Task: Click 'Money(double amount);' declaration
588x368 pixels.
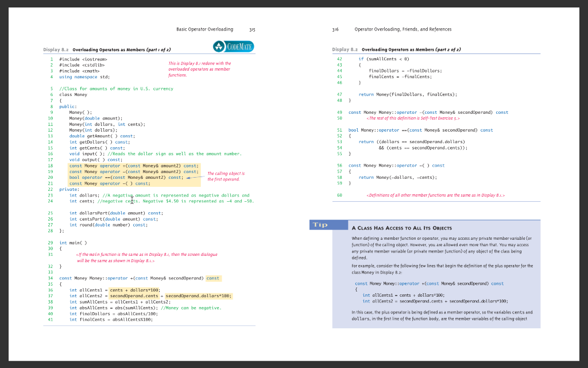Action: point(96,118)
